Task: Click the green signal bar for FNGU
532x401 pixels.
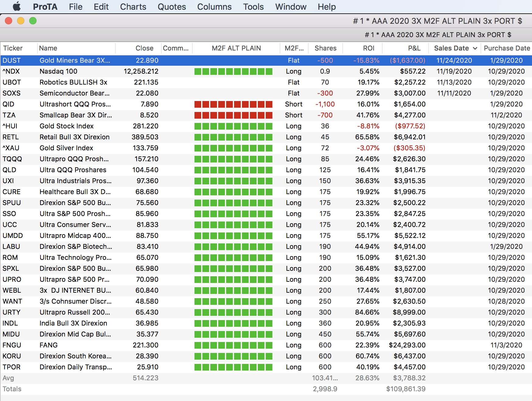Action: tap(233, 345)
